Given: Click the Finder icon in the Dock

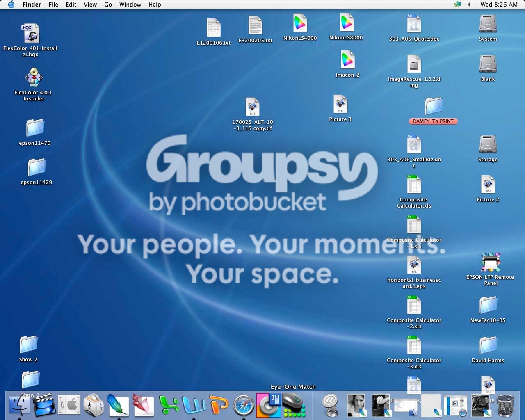Looking at the screenshot, I should tap(19, 405).
